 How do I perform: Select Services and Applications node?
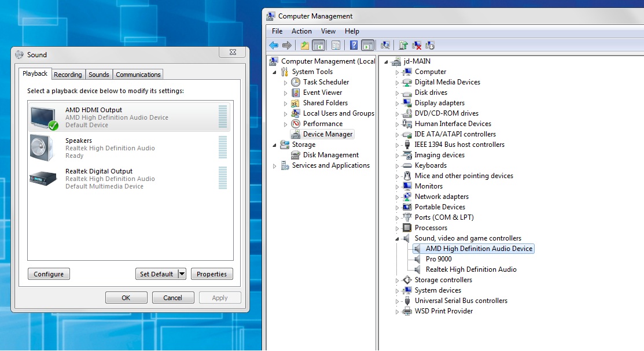pyautogui.click(x=330, y=165)
